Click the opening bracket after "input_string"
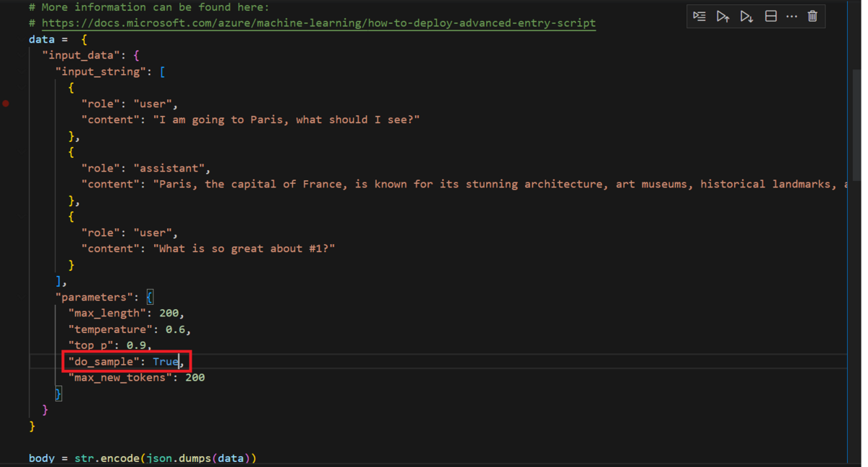The image size is (868, 467). pyautogui.click(x=163, y=72)
